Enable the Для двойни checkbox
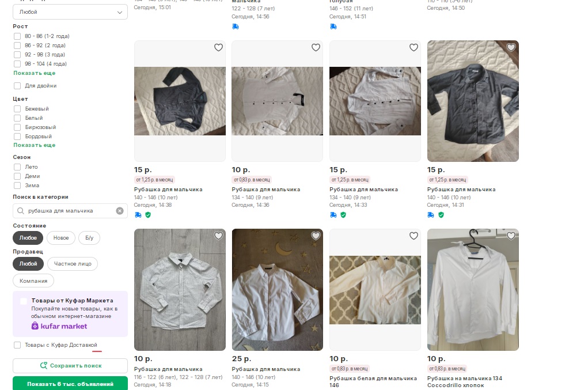The width and height of the screenshot is (588, 390). point(17,86)
